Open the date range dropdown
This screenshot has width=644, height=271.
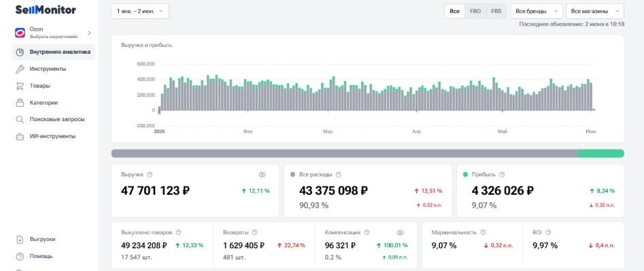tap(140, 12)
